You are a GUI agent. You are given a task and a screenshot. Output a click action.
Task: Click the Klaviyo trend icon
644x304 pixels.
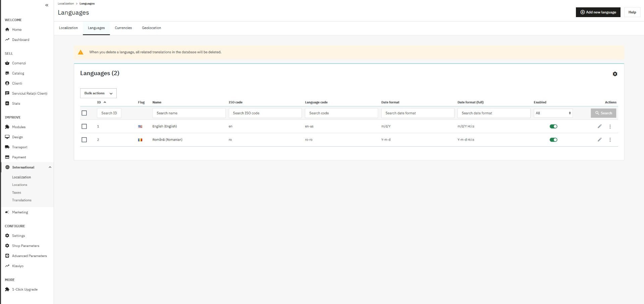7,266
